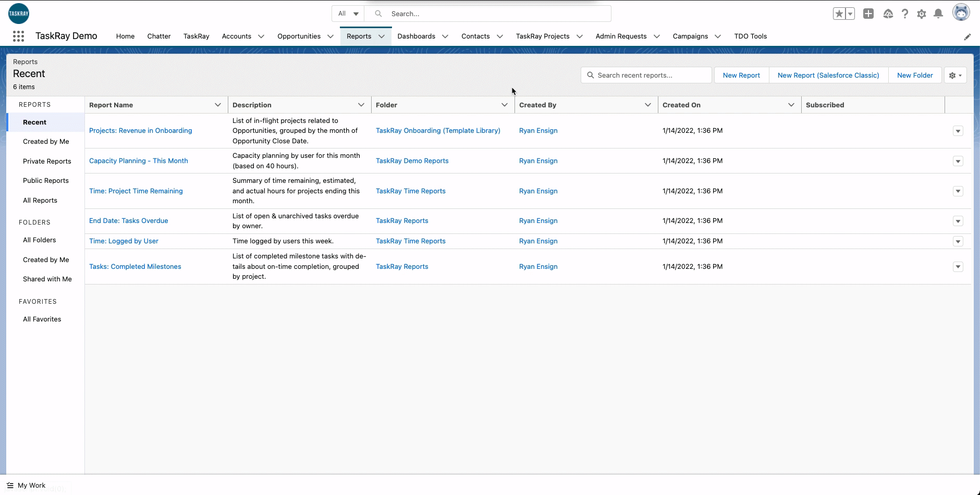Open Created On column menu chevron

pyautogui.click(x=791, y=105)
